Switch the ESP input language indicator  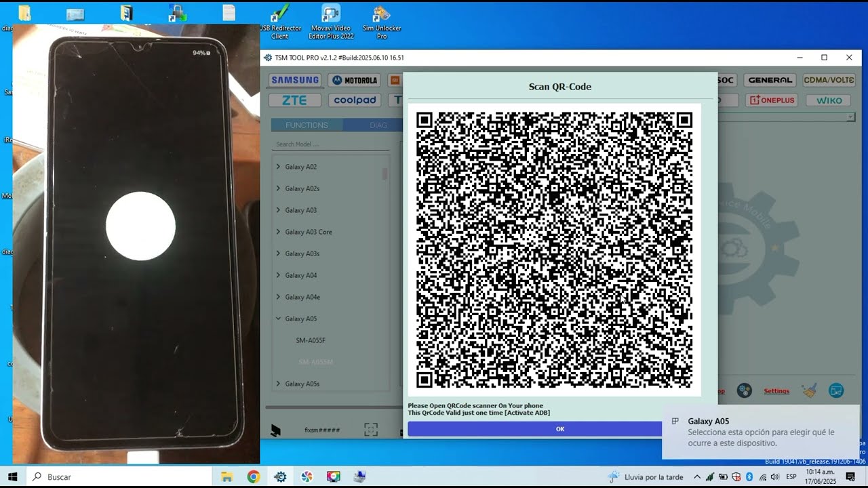(x=791, y=476)
